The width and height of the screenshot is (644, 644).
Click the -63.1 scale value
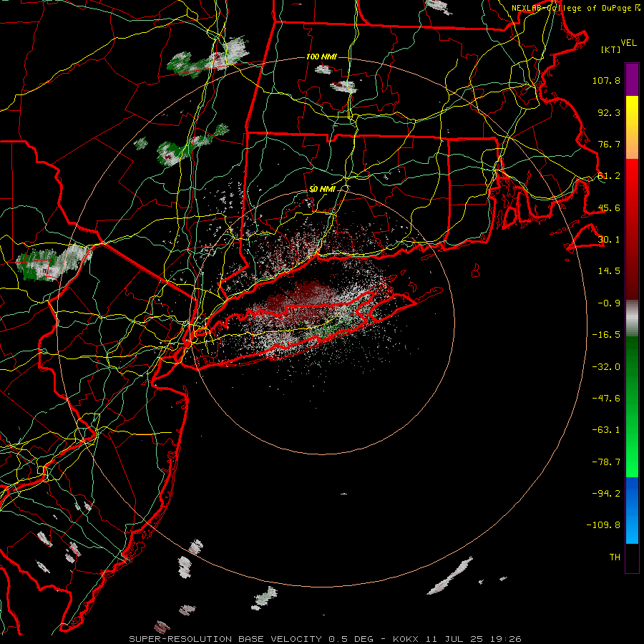click(606, 430)
